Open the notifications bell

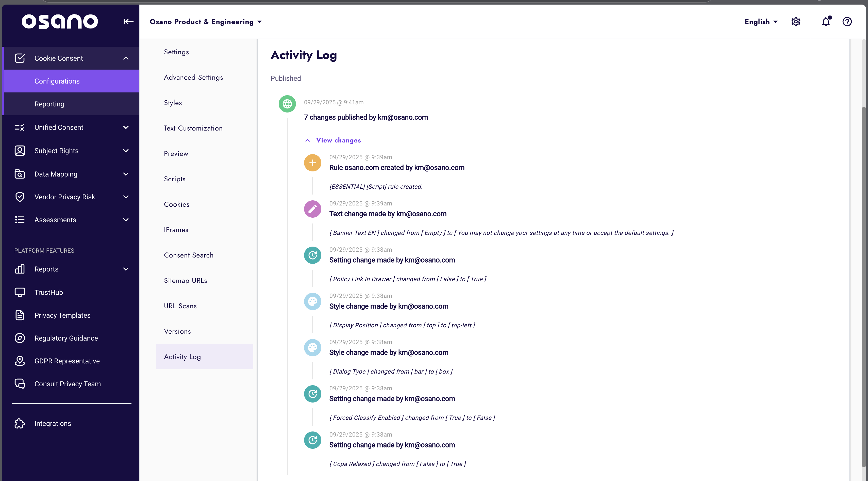tap(826, 21)
